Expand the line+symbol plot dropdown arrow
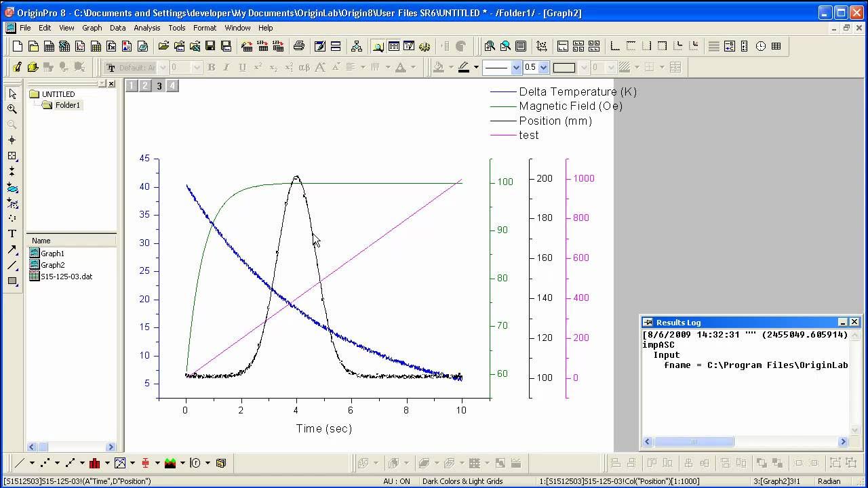868x488 pixels. click(82, 463)
